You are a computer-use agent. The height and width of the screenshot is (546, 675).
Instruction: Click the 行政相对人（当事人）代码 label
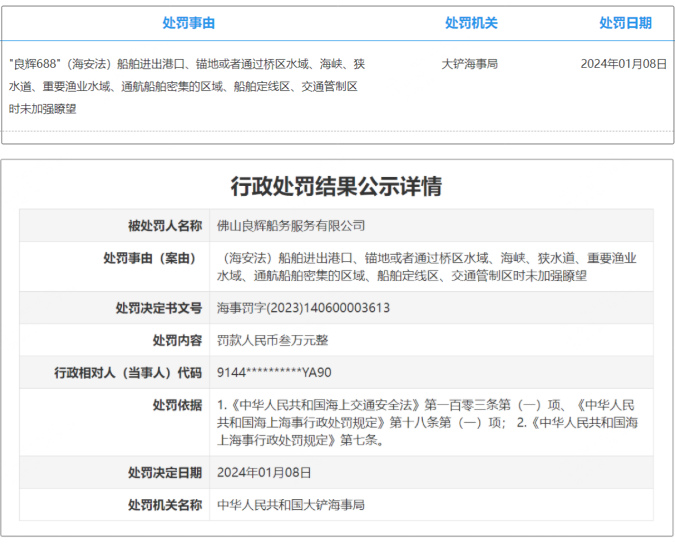coord(128,373)
